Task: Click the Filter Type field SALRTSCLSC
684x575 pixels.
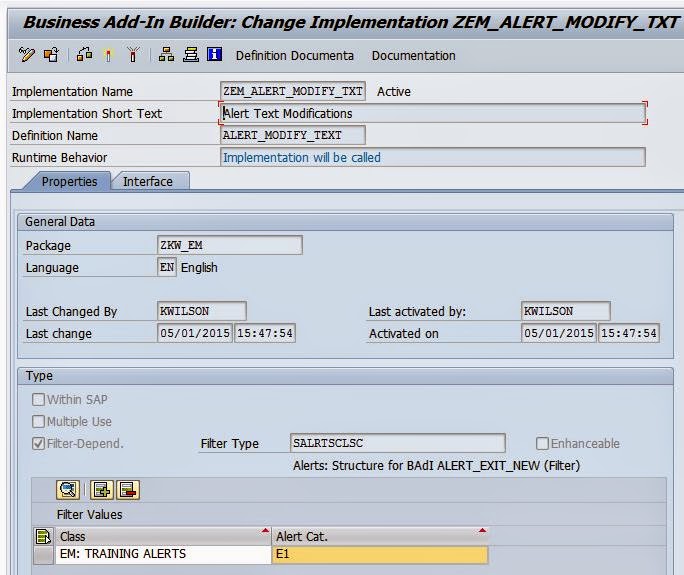Action: (x=397, y=443)
